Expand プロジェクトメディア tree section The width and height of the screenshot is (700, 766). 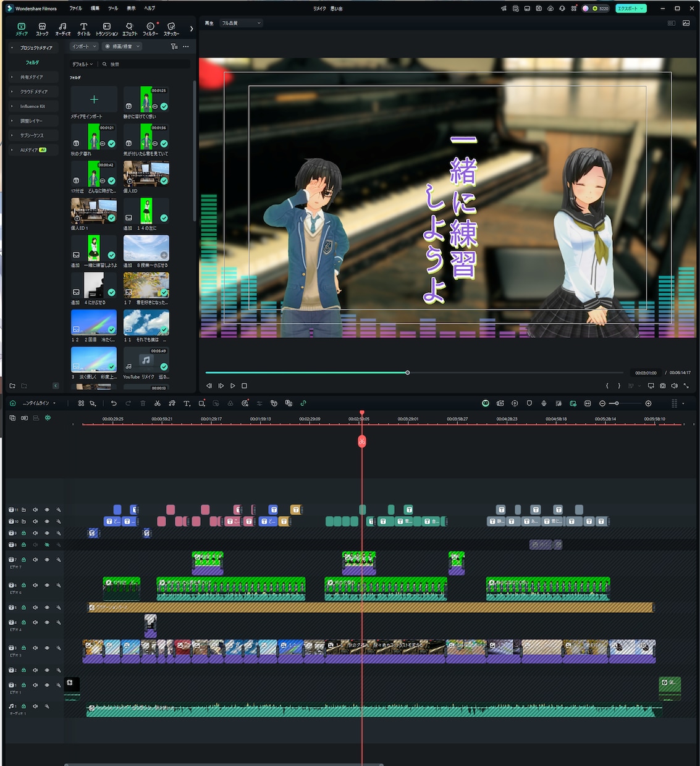(12, 48)
